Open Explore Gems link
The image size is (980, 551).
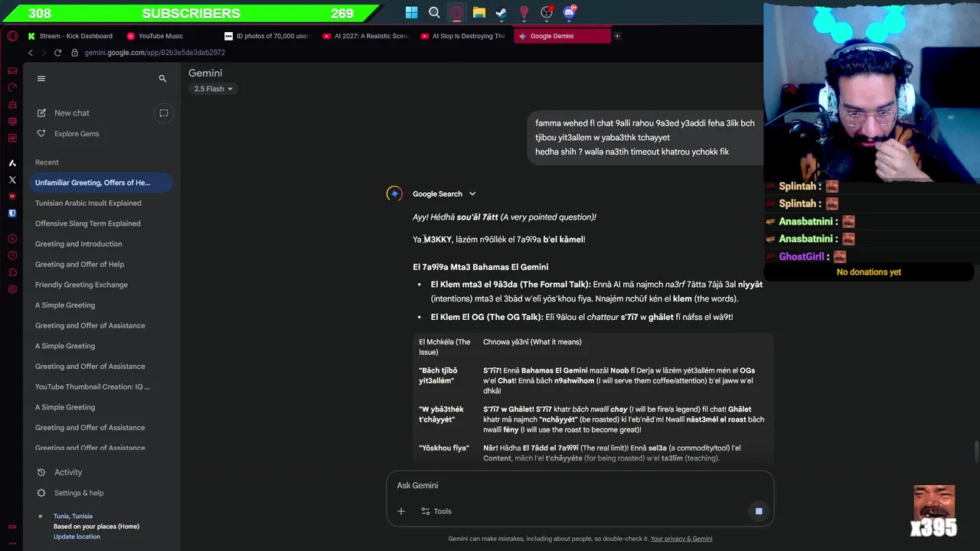[x=77, y=133]
